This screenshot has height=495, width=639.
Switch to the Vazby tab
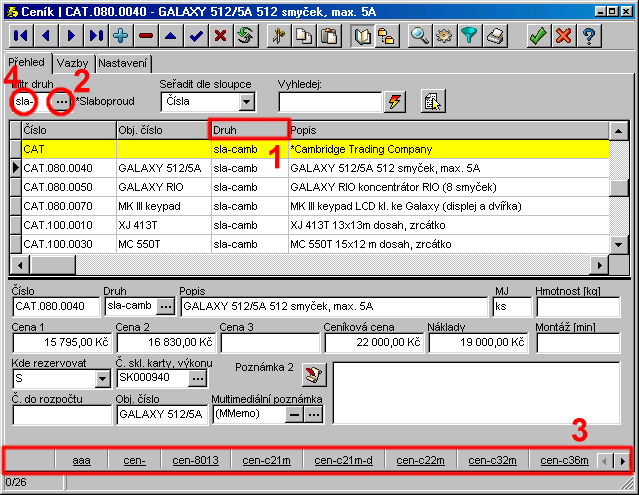pos(72,63)
